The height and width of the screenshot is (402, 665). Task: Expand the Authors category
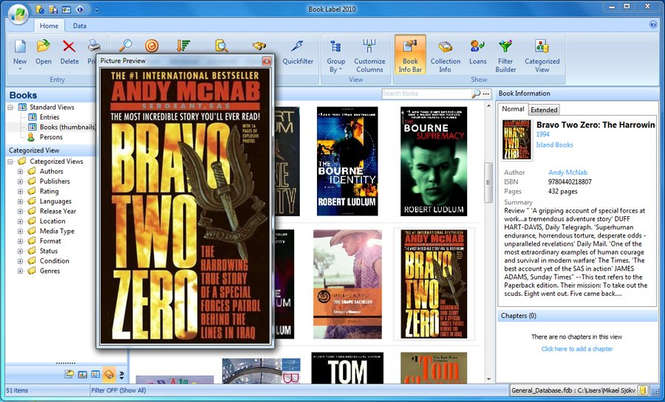[x=20, y=171]
